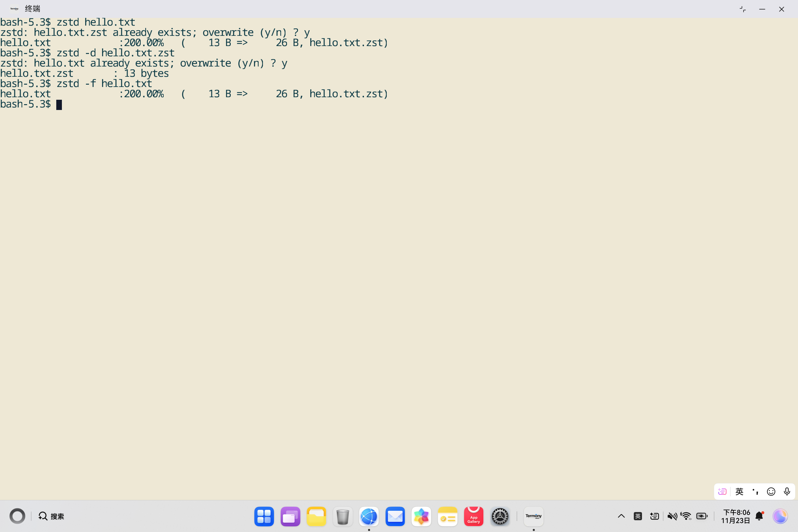Open the emoji picker smiley in IME bar

(771, 492)
